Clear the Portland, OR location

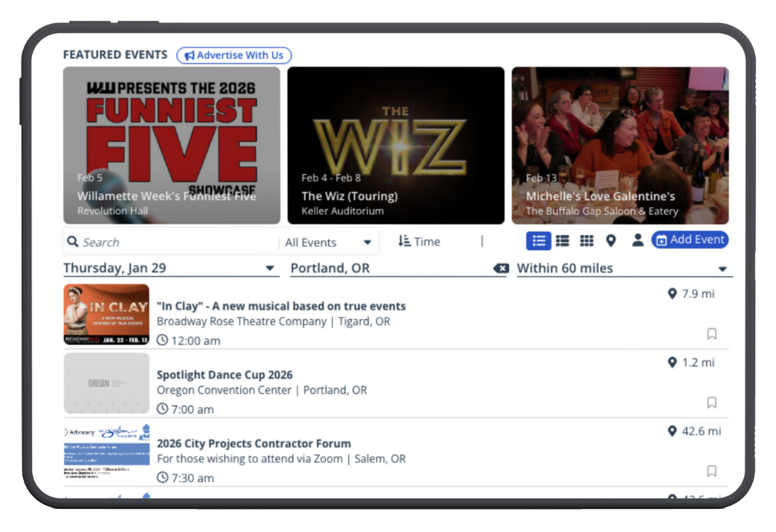[x=501, y=268]
